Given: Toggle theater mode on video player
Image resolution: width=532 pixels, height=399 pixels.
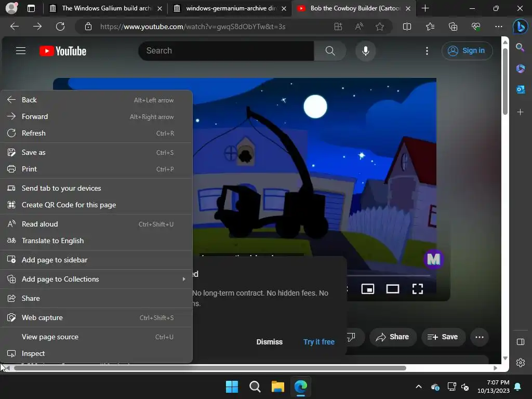Looking at the screenshot, I should click(x=393, y=289).
